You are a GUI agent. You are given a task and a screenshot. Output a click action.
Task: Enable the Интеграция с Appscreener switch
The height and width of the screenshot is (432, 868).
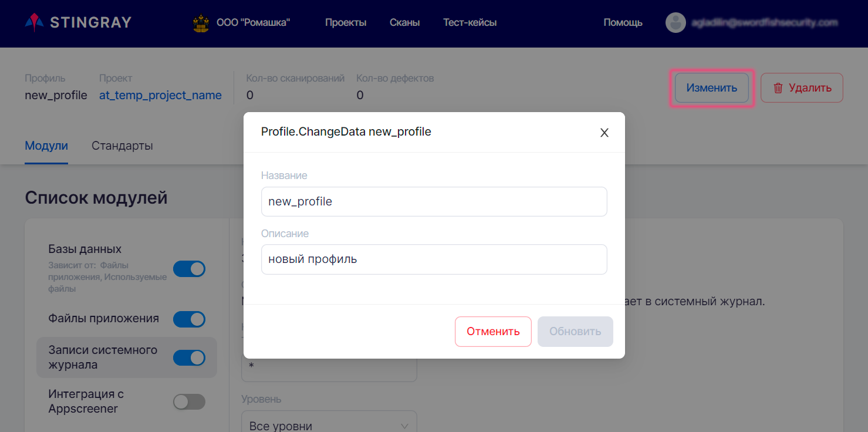189,401
